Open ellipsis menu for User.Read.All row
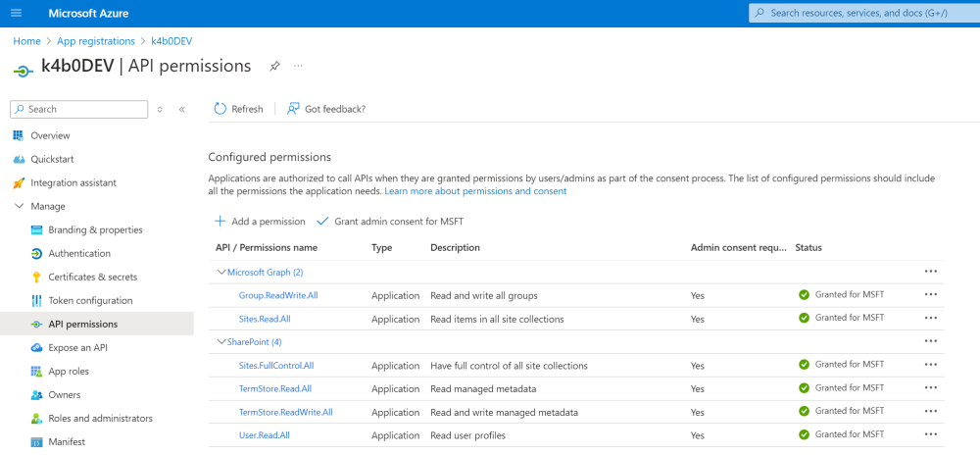The width and height of the screenshot is (980, 455). click(930, 434)
